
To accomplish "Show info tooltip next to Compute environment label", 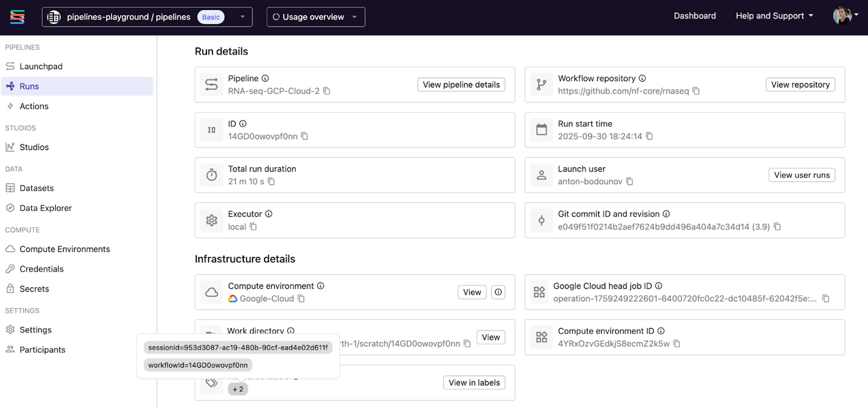I will [320, 285].
